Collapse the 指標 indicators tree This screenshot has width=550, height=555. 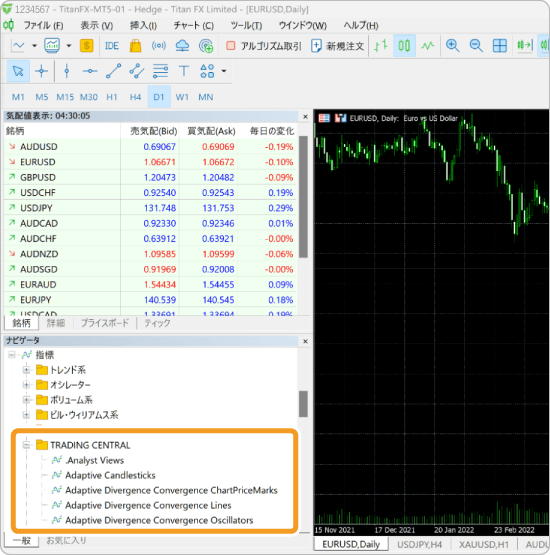click(x=12, y=355)
